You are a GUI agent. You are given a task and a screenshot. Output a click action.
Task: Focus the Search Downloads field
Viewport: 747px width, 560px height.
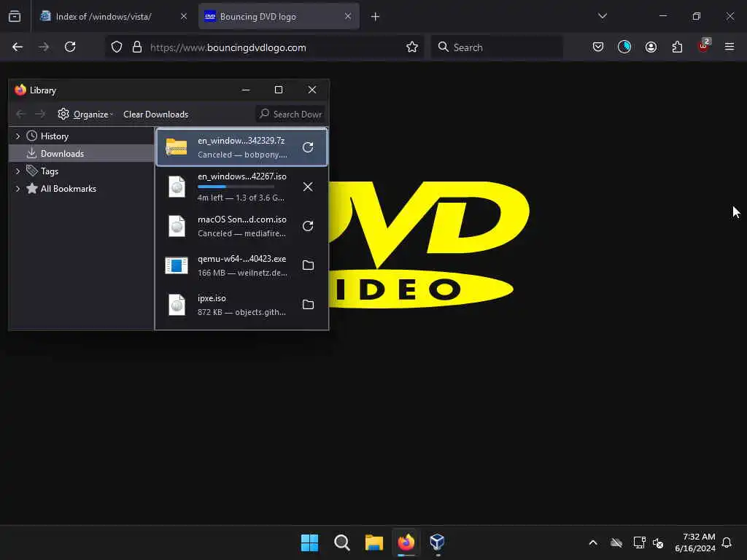(x=290, y=114)
